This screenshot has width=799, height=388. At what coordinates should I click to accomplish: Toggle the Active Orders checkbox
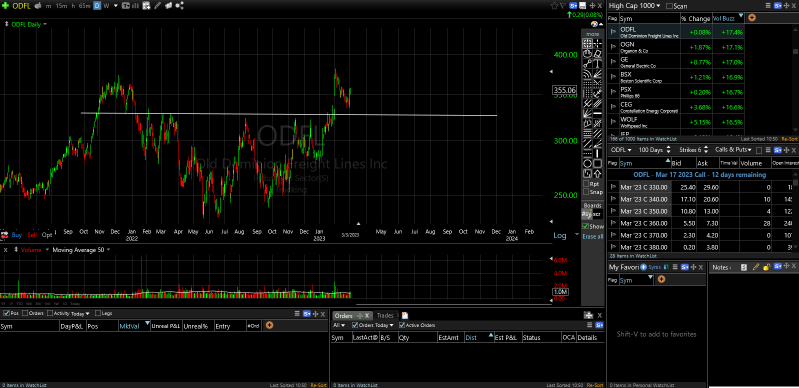[402, 325]
